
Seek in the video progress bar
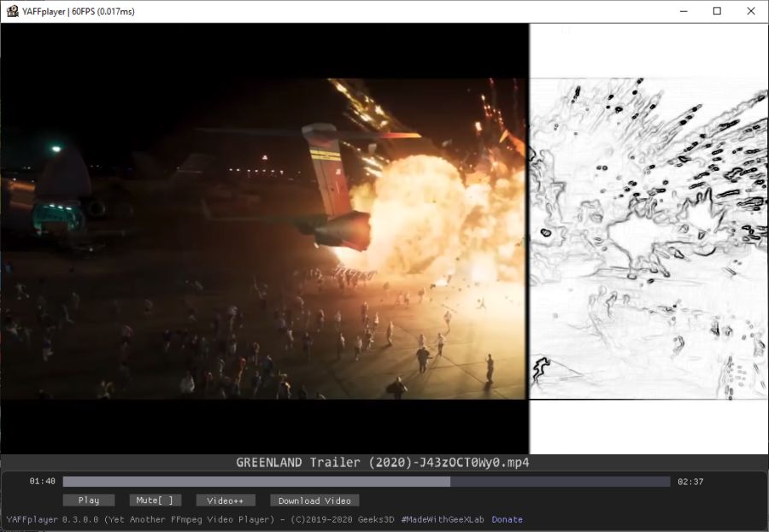367,482
